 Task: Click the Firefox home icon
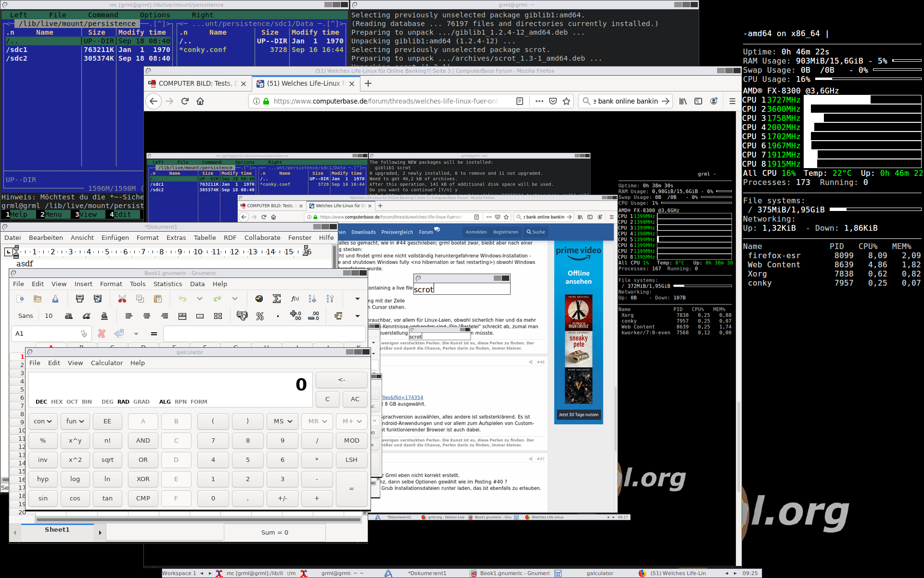coord(200,101)
